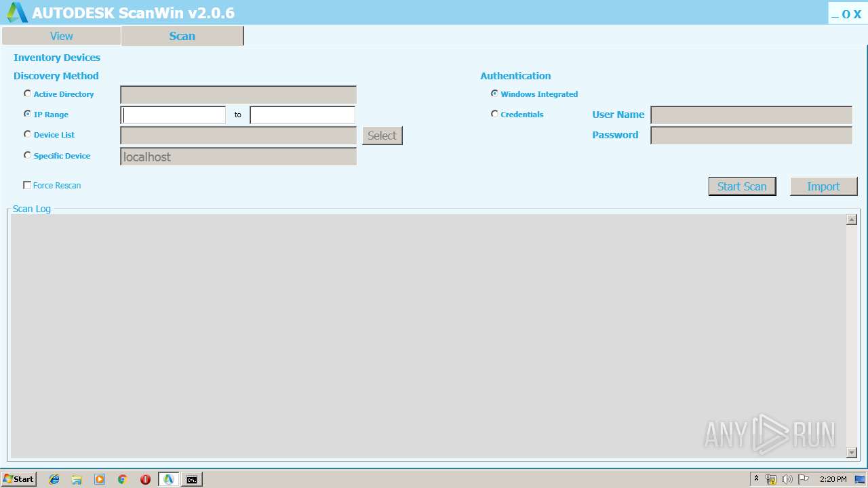Click the Inventory Devices heading
The image size is (868, 488).
tap(57, 58)
